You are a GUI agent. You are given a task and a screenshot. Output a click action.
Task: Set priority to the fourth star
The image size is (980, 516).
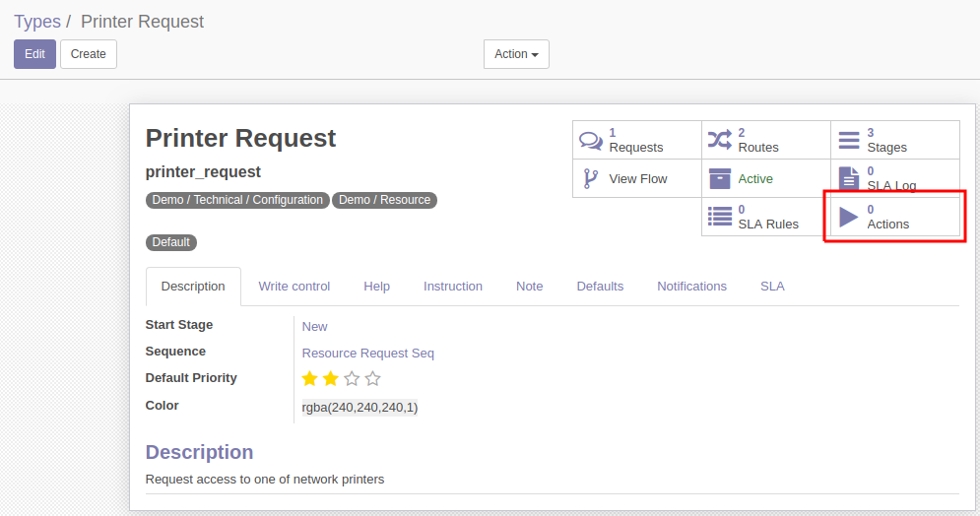(x=373, y=378)
